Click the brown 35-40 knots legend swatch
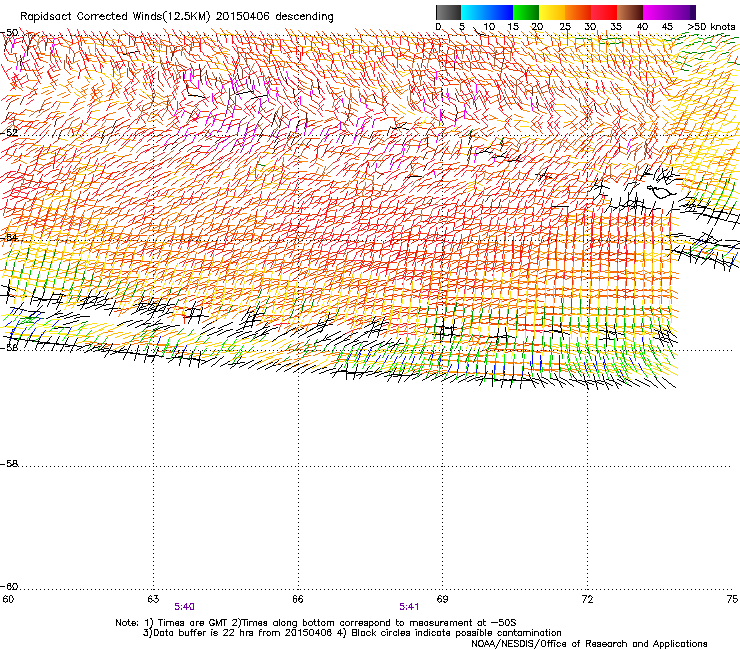This screenshot has width=740, height=650. (x=630, y=12)
